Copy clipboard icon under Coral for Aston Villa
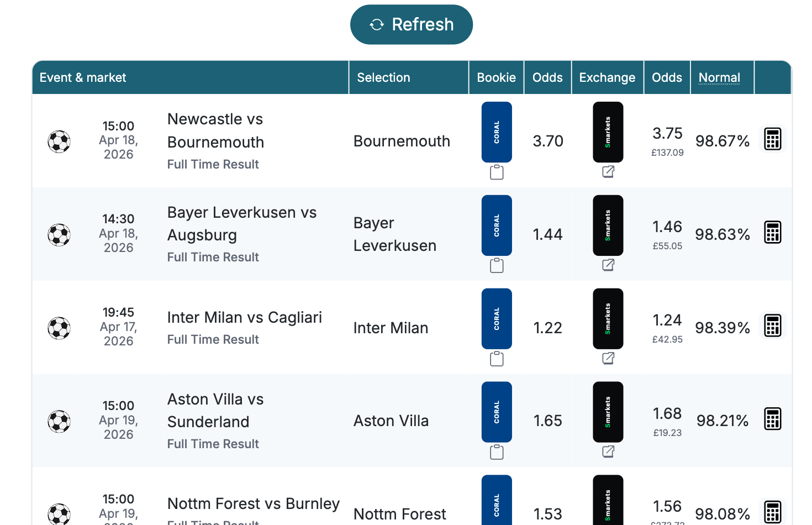Screen dimensions: 812x525 coord(497,452)
